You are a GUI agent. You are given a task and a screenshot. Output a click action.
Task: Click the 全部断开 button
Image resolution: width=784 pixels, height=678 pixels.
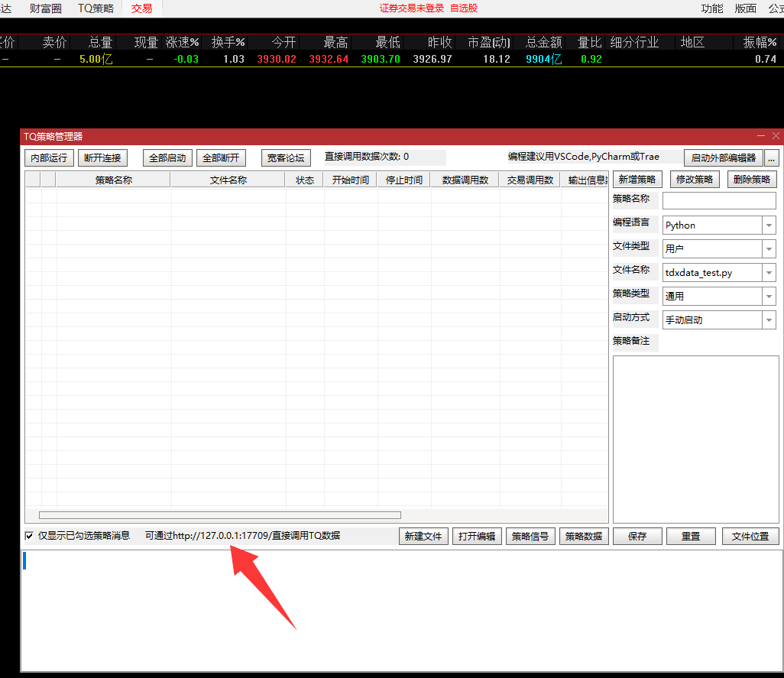click(x=221, y=158)
